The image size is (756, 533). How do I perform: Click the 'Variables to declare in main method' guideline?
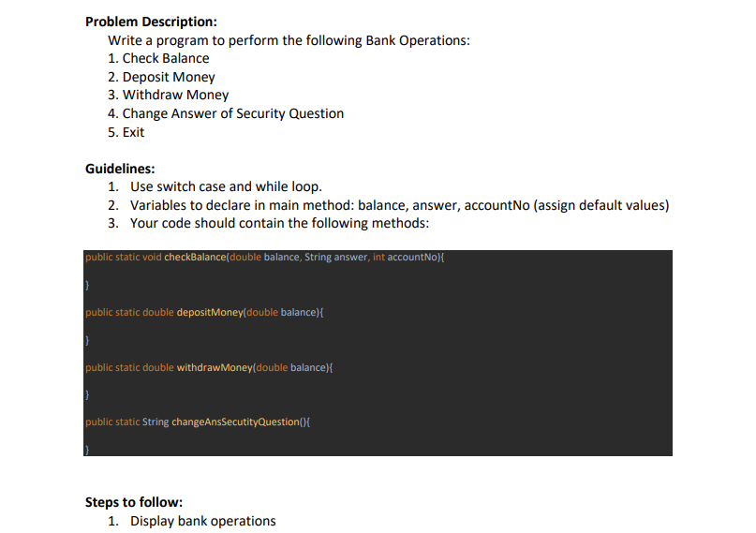pos(399,205)
